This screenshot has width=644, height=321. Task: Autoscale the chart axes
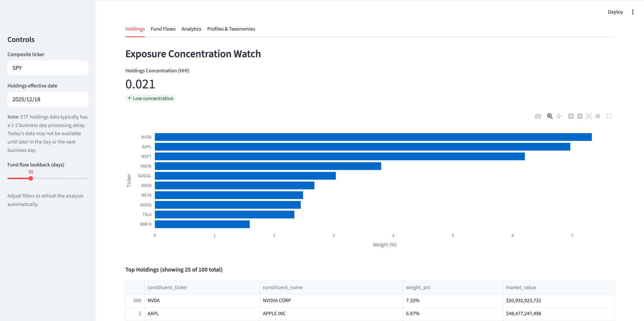(589, 116)
